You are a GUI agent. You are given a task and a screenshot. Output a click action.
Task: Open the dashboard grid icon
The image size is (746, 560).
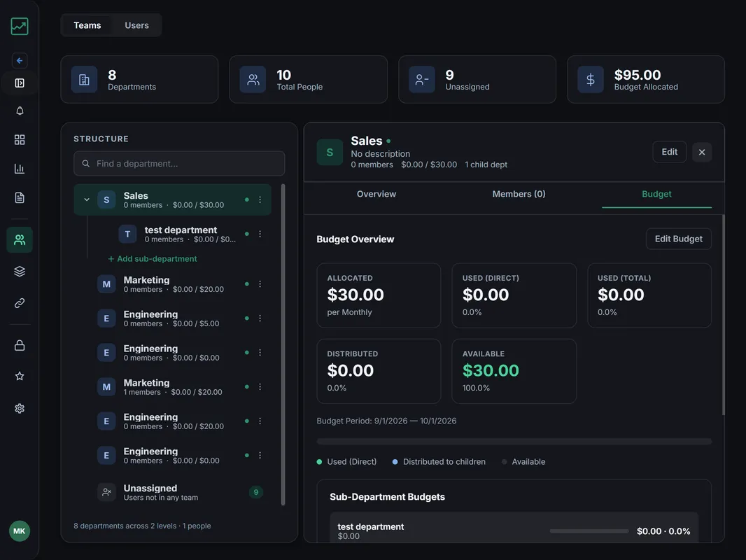pyautogui.click(x=20, y=139)
